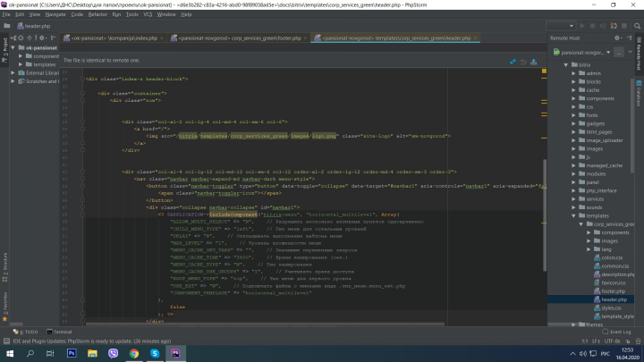Click the editor vertical scrollbar
Viewport: 644px width, 362px height.
click(x=545, y=215)
